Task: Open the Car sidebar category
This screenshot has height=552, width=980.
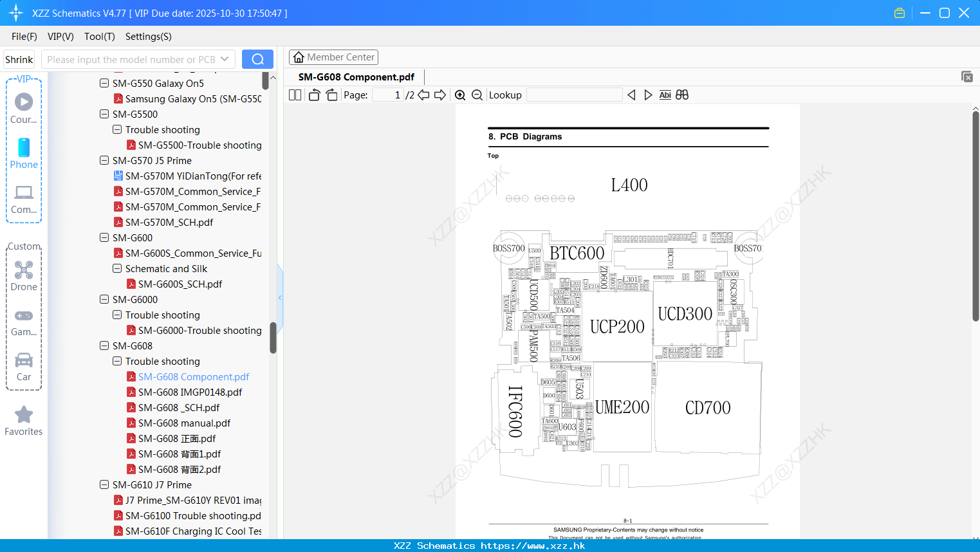Action: (x=24, y=367)
